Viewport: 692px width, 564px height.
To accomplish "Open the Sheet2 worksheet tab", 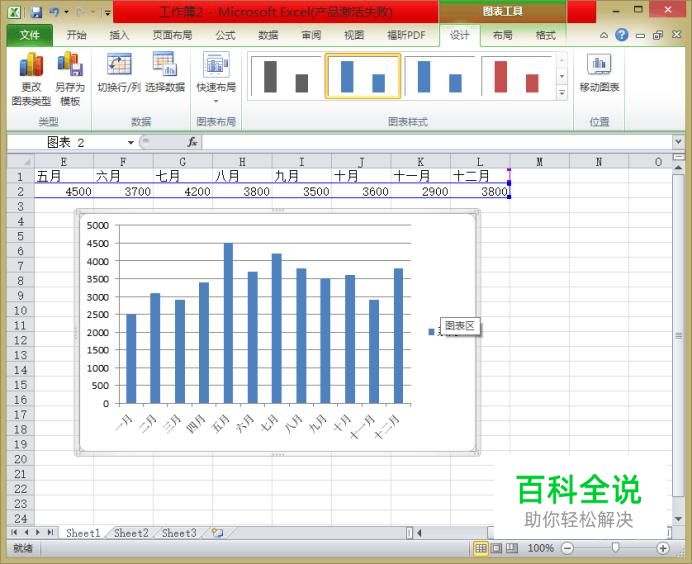I will coord(131,533).
